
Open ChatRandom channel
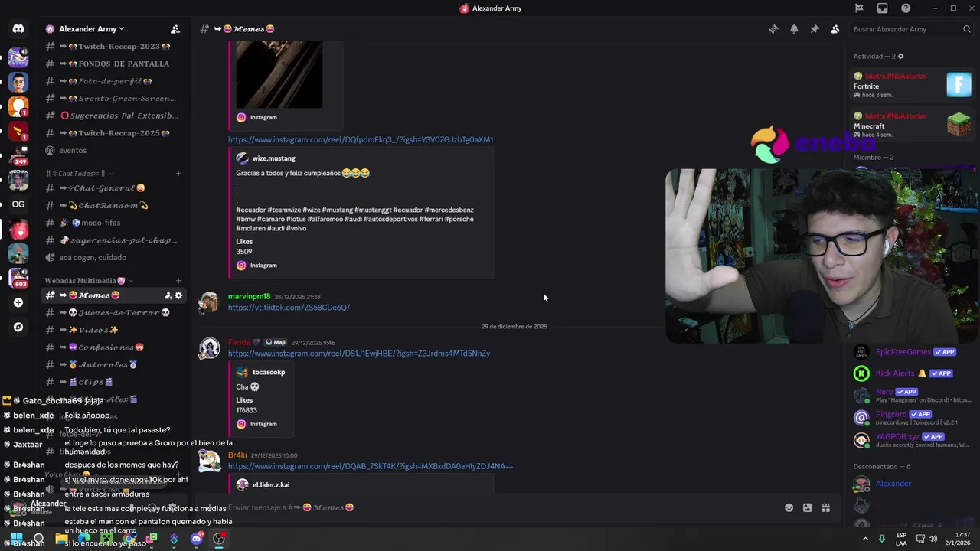pos(113,206)
